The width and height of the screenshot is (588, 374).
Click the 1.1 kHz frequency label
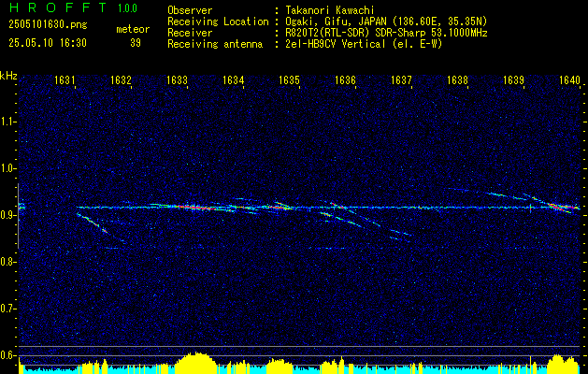7,122
